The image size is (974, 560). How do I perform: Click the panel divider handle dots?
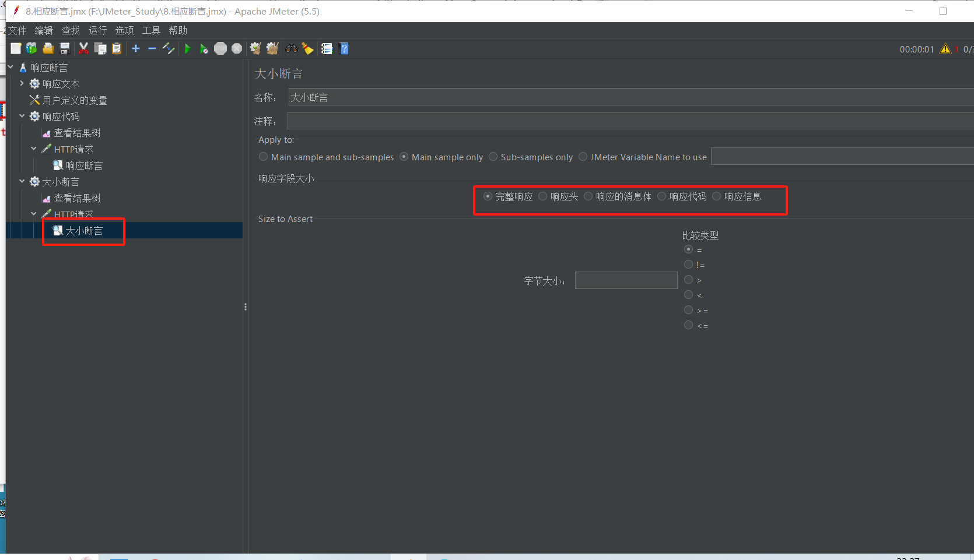click(x=246, y=307)
